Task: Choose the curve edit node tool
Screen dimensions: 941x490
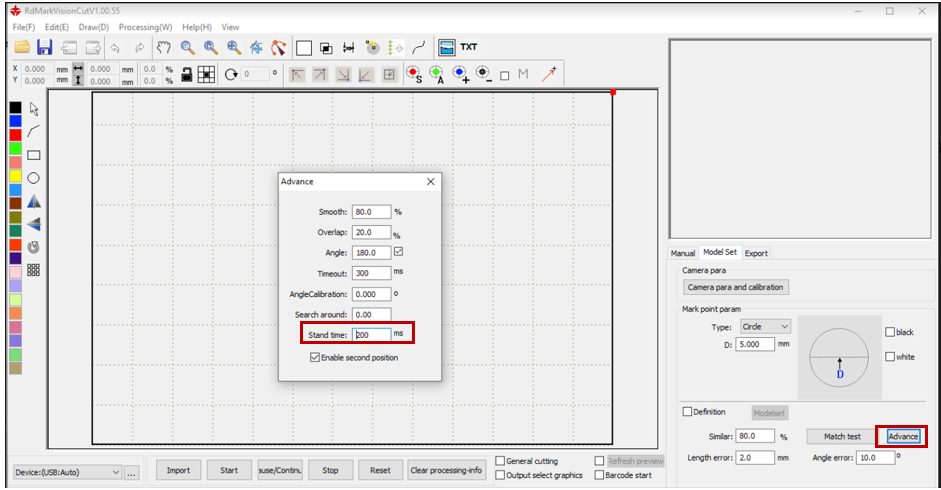Action: [x=278, y=47]
